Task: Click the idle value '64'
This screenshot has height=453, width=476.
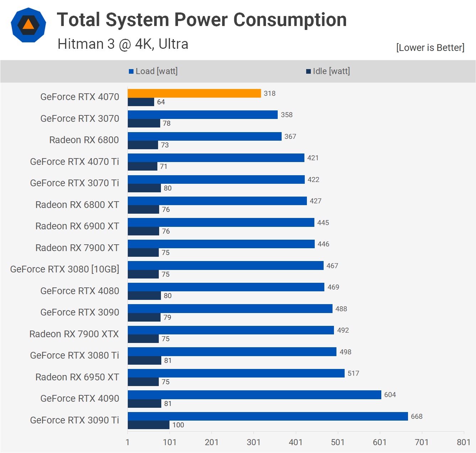Action: click(161, 102)
